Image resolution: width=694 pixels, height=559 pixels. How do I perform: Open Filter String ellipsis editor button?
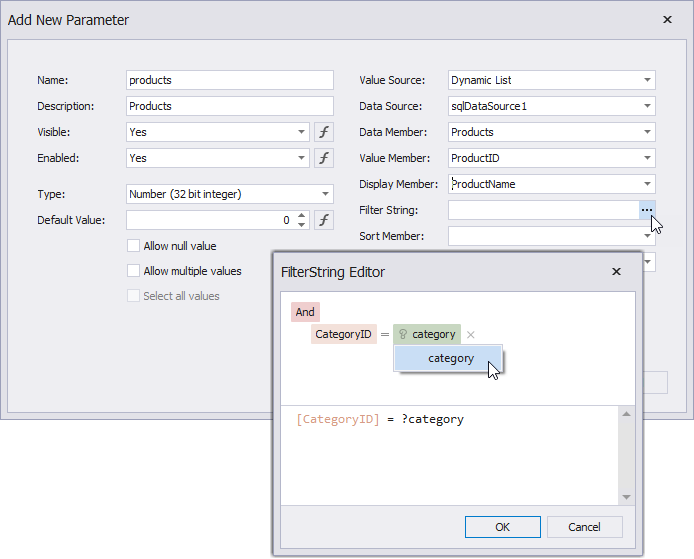647,210
